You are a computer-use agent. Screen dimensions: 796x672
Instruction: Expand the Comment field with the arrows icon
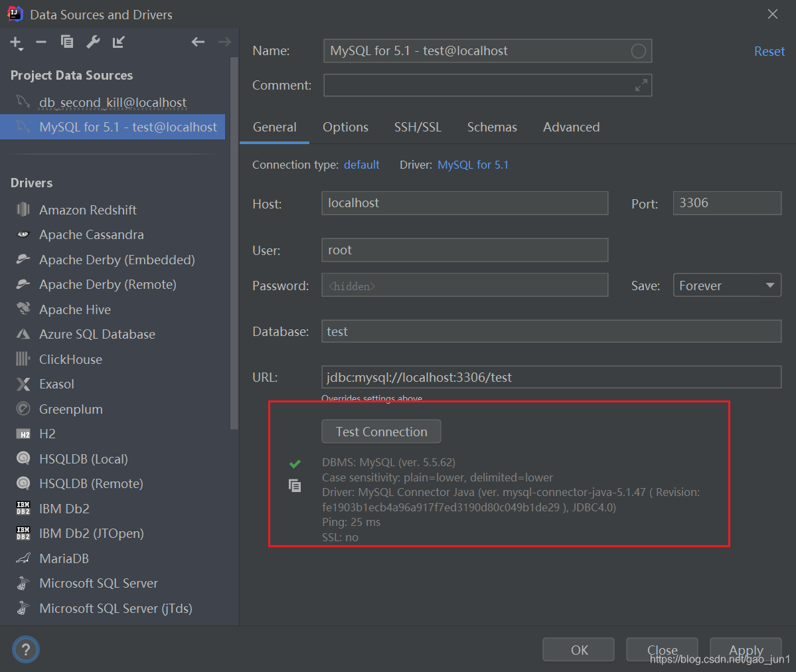coord(641,85)
